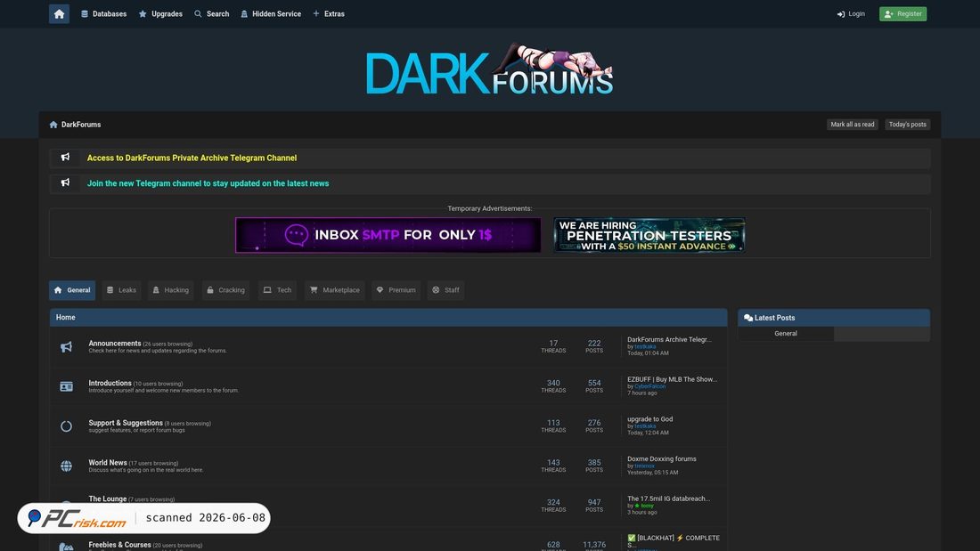Open the World News forum
980x551 pixels.
(x=108, y=463)
